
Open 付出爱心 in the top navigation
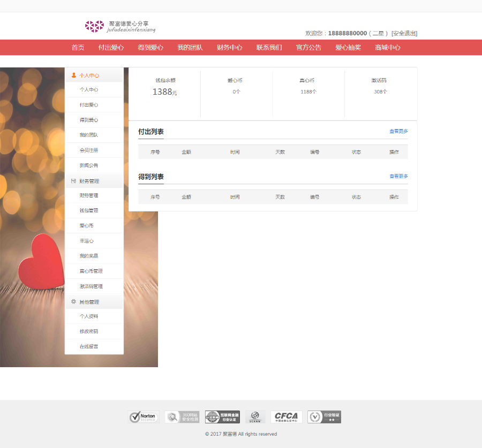click(x=111, y=48)
